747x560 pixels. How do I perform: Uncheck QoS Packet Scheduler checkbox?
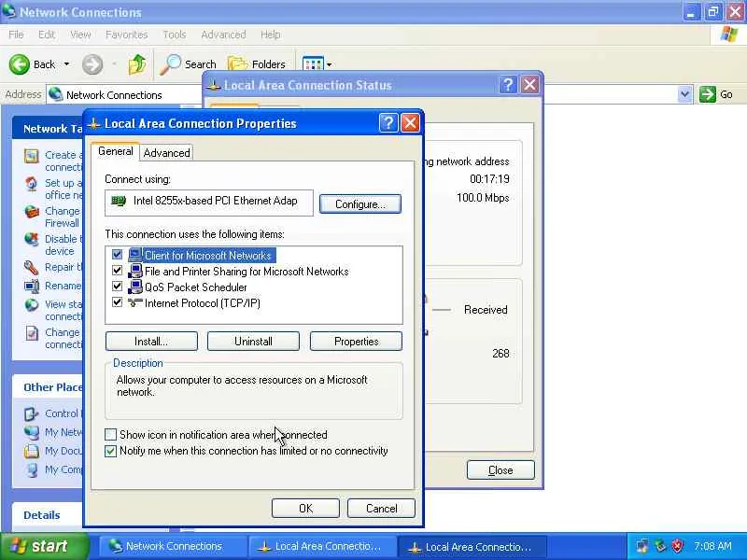point(118,287)
